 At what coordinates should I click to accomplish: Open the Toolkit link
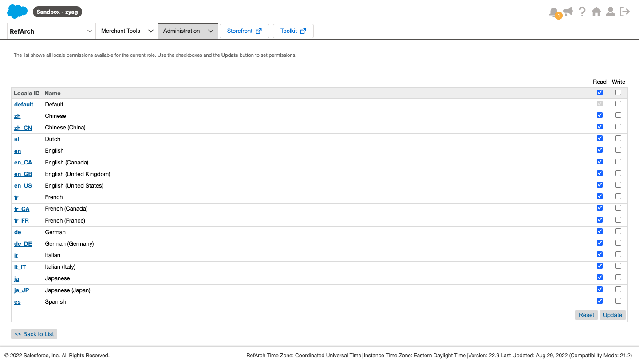click(x=293, y=31)
